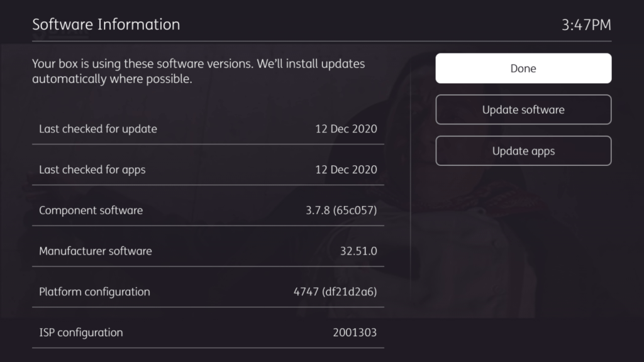Click the version number 32.51.0
This screenshot has width=644, height=362.
coord(358,251)
